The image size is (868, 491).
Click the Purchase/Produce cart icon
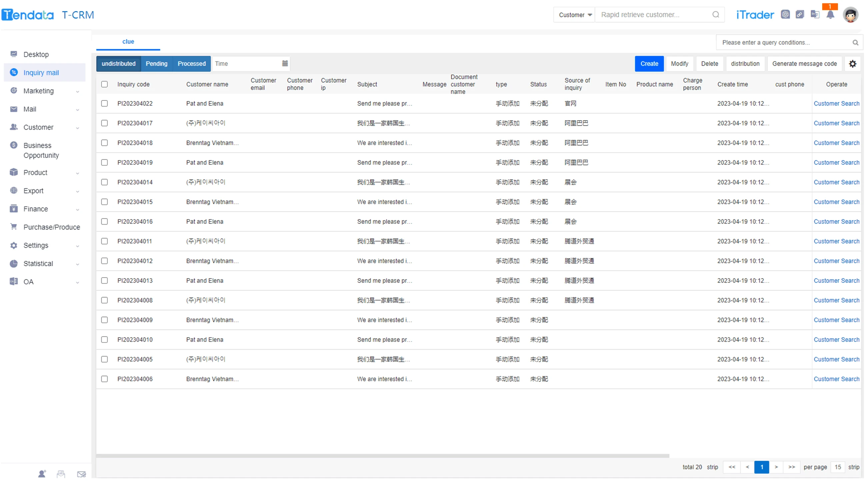coord(14,226)
